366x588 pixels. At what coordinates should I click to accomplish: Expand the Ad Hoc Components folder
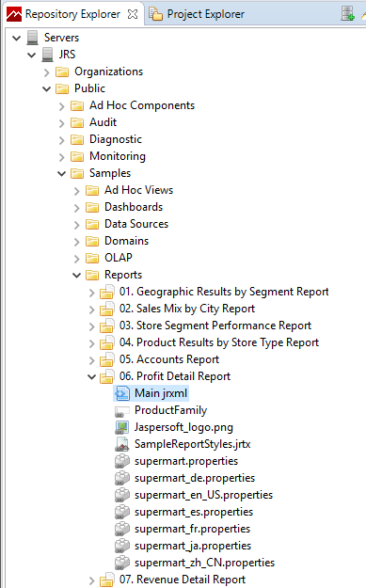(61, 106)
